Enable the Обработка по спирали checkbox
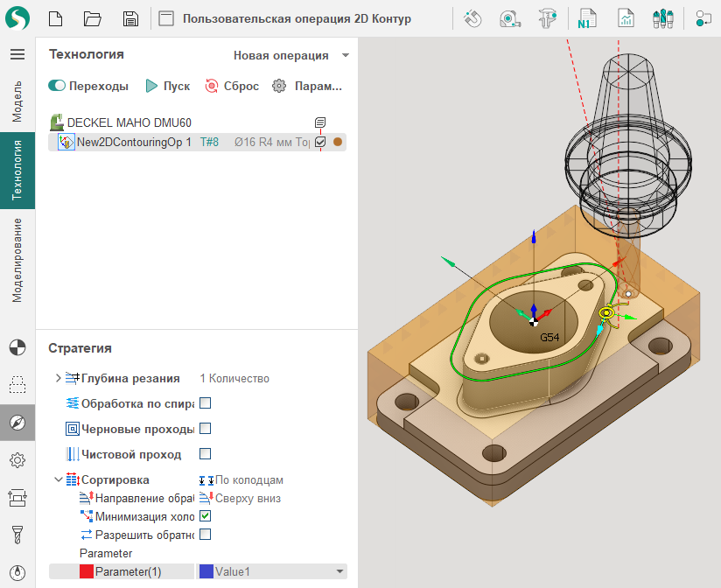Viewport: 721px width, 588px height. pos(206,403)
